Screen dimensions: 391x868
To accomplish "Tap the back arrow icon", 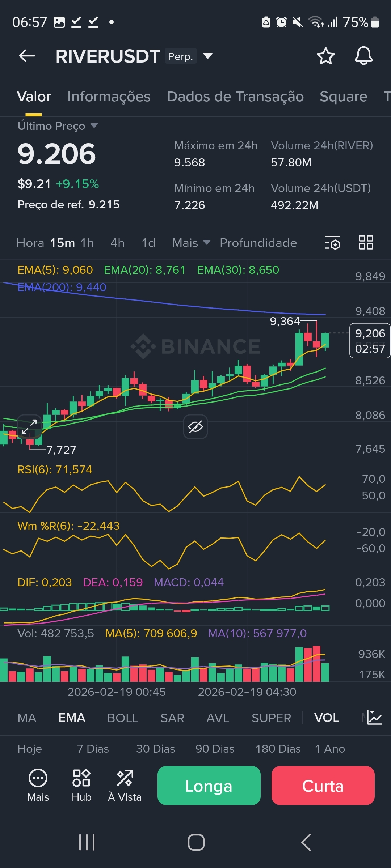I will click(27, 56).
